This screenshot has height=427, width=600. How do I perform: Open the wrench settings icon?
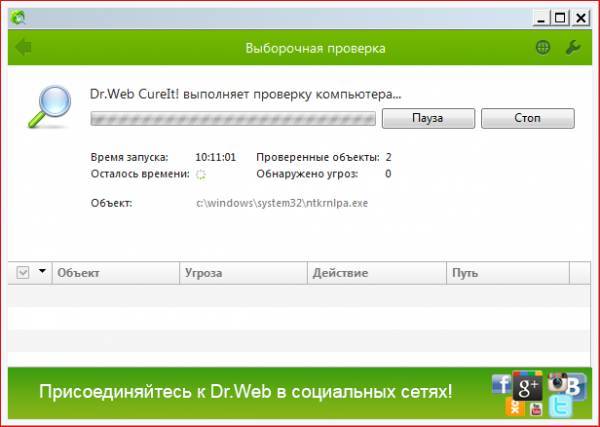coord(573,47)
